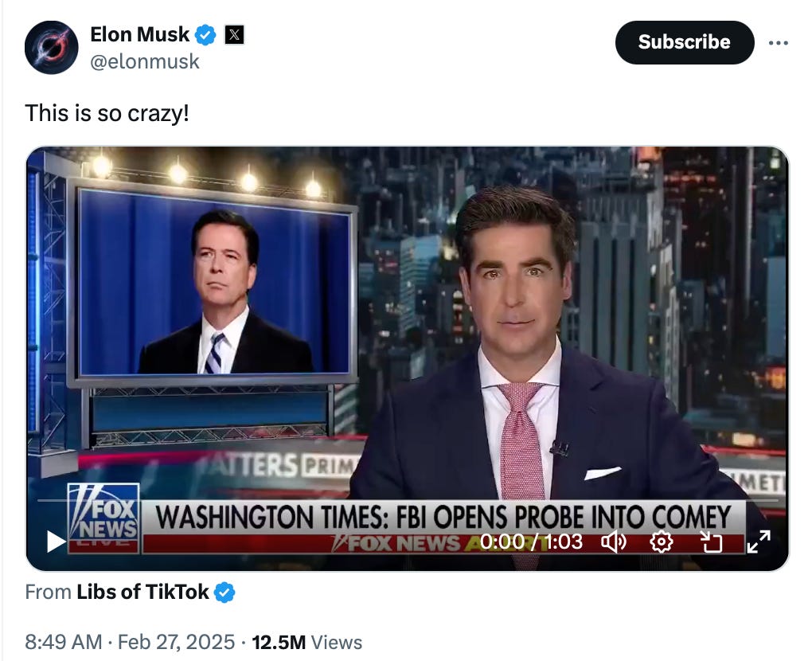
Task: Click the Subscribe button
Action: 685,42
